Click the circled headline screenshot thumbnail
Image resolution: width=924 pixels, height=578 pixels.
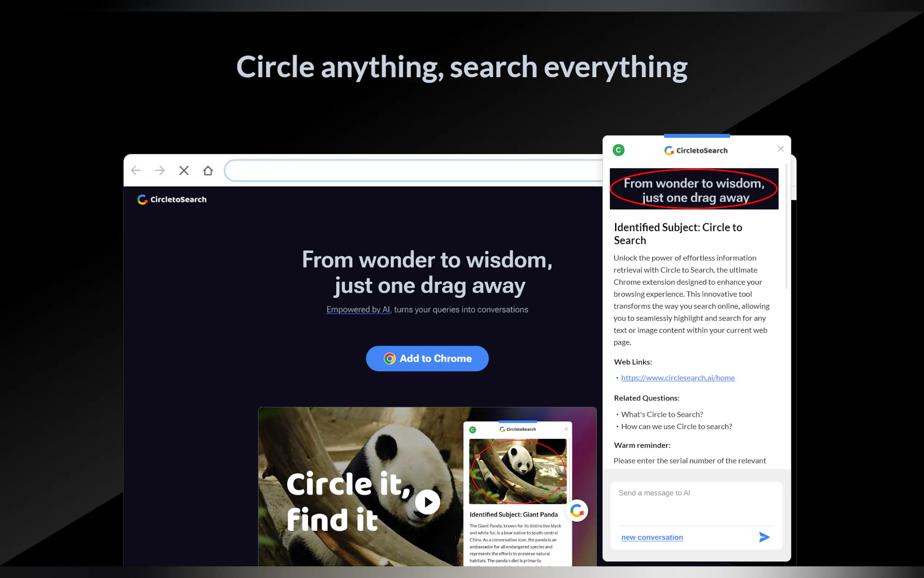[694, 189]
